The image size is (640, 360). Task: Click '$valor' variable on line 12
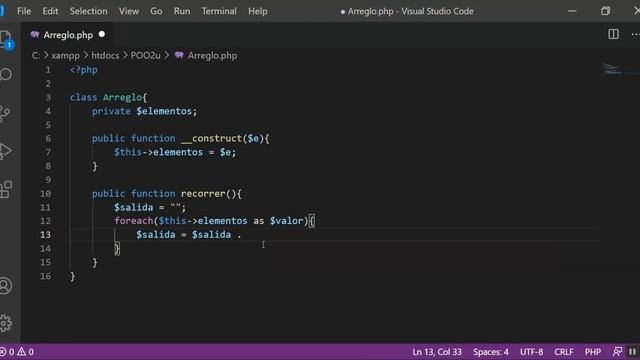click(x=287, y=221)
